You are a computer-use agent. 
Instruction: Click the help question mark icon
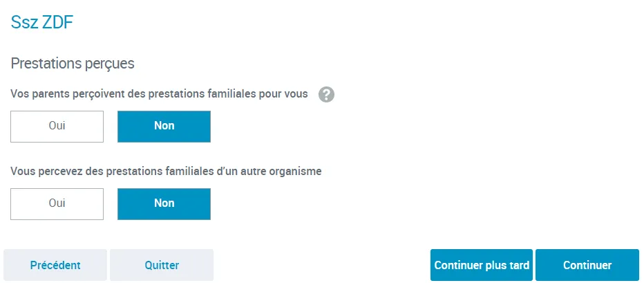327,95
